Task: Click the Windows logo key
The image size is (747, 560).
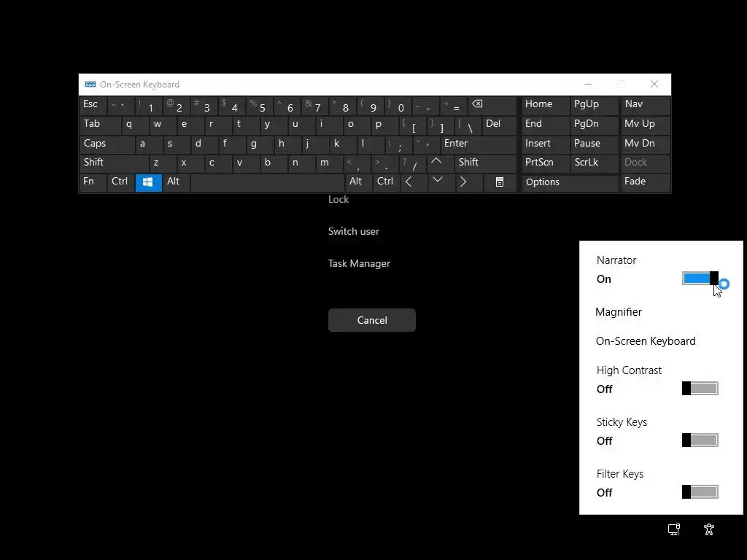Action: pyautogui.click(x=148, y=182)
